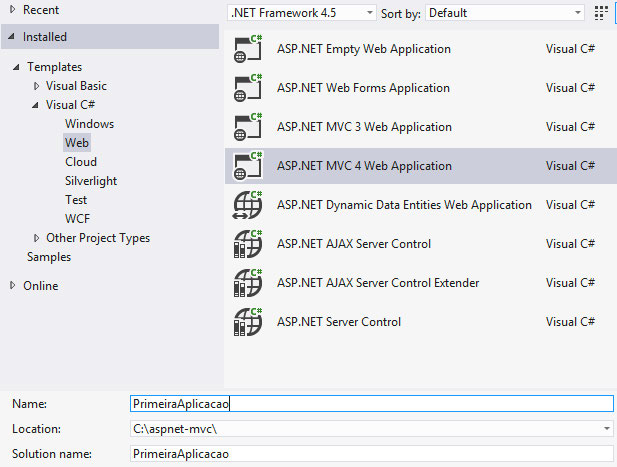Choose ASP.NET Empty Web Application template text
The height and width of the screenshot is (467, 617).
pyautogui.click(x=364, y=49)
